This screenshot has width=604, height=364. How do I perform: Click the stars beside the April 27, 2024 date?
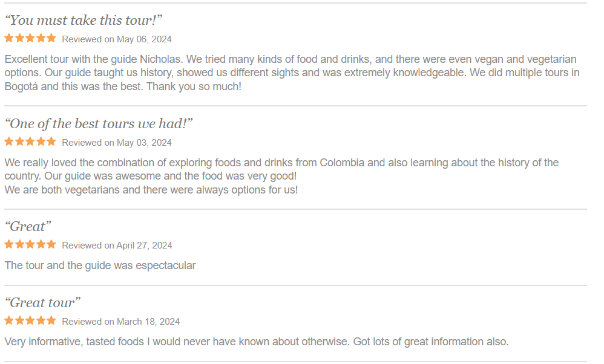[x=30, y=244]
